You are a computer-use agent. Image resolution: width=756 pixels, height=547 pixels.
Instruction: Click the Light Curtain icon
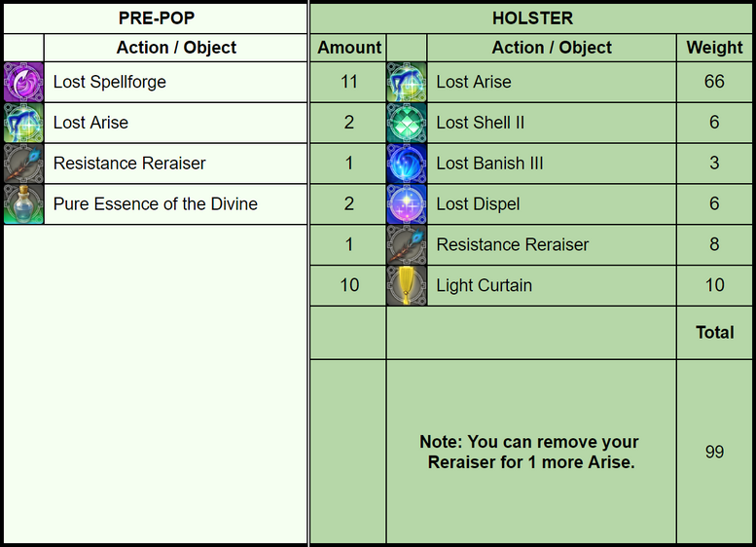pos(407,286)
